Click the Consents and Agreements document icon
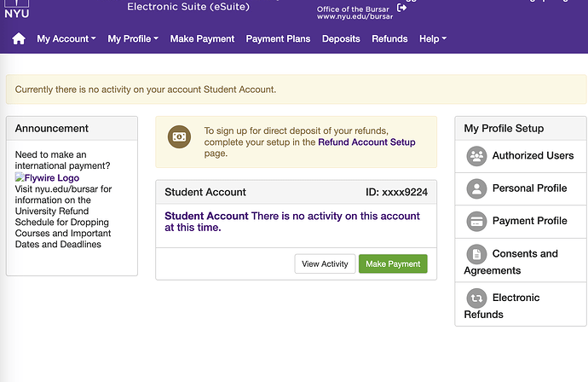Viewport: 588px width, 382px height. 476,253
